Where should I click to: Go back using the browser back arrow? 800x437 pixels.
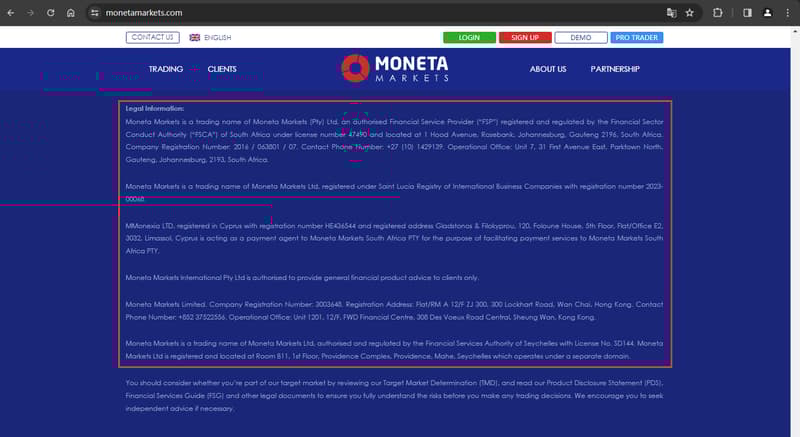(11, 13)
